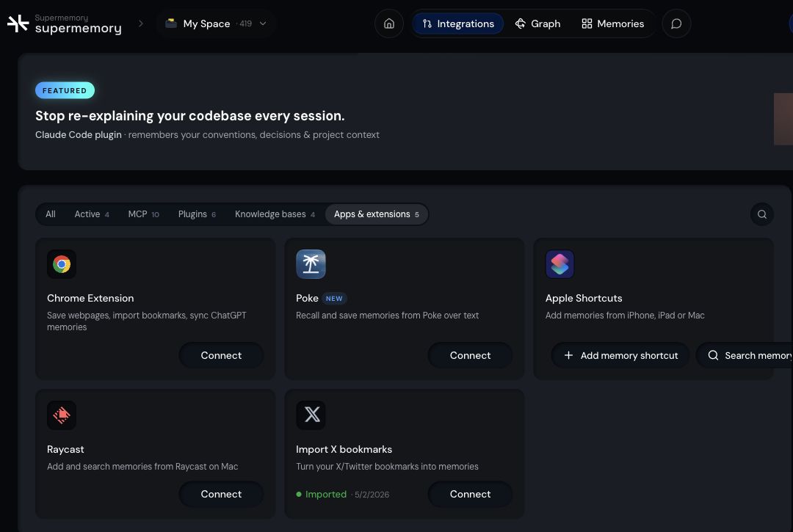Click 'Add memories from iPhone, iPad or Mac'
793x532 pixels.
click(x=625, y=316)
